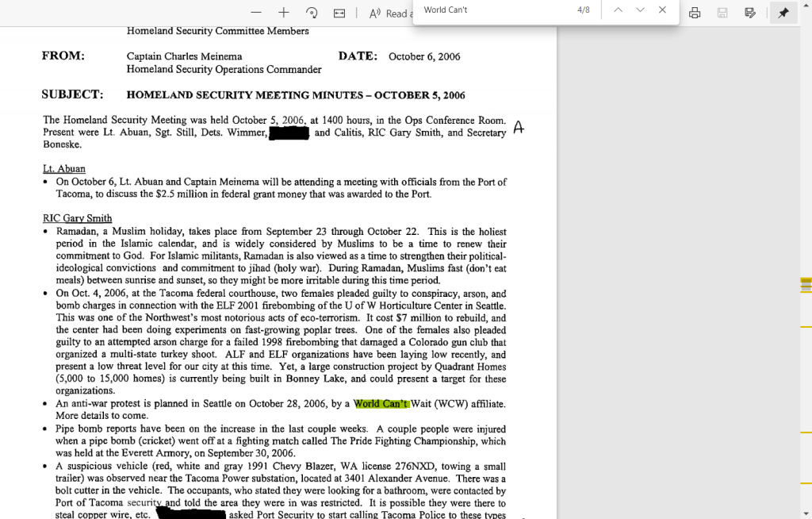Click the handwritten A annotation
This screenshot has width=812, height=519.
click(519, 128)
